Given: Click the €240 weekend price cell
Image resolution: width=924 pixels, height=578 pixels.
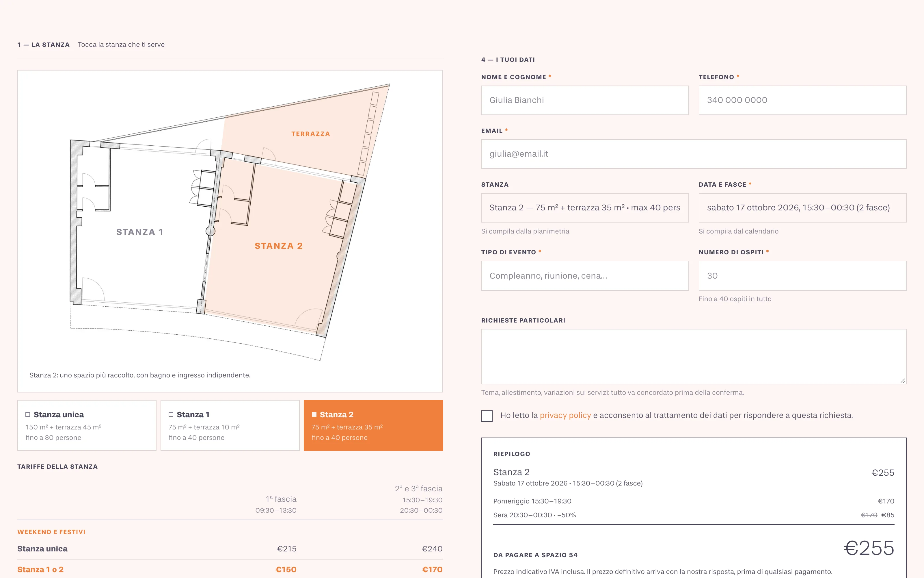Looking at the screenshot, I should 432,549.
